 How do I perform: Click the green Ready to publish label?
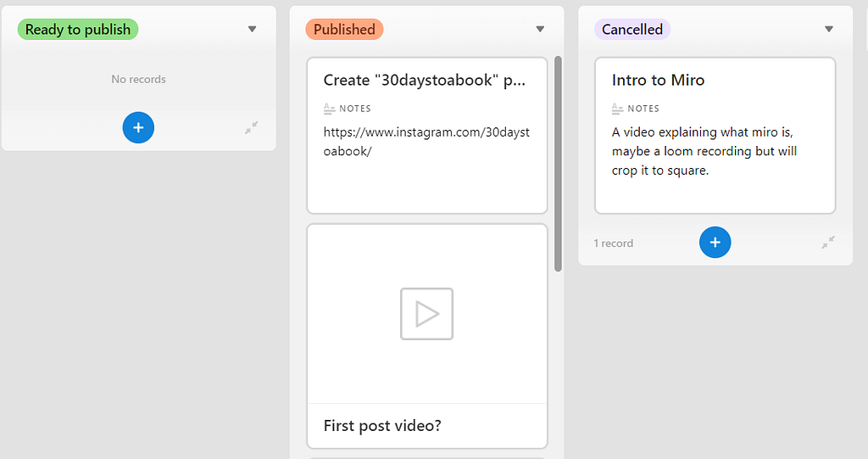(77, 30)
